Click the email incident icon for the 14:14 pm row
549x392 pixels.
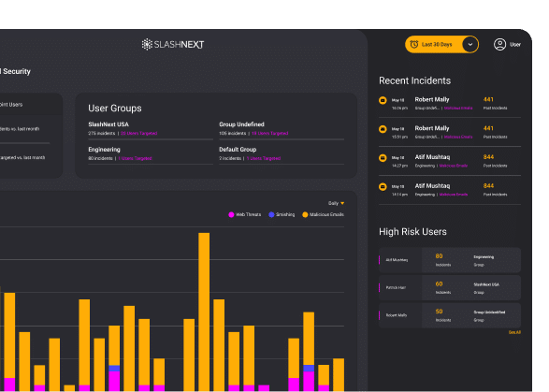click(383, 187)
